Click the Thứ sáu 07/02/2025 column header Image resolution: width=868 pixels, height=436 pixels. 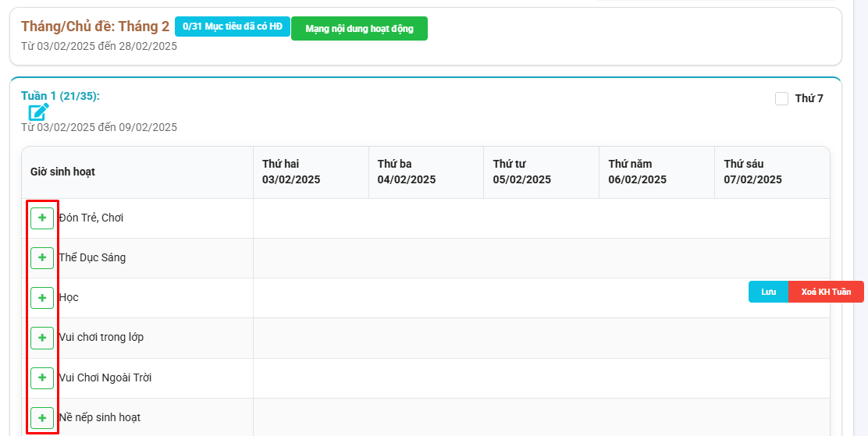[752, 172]
